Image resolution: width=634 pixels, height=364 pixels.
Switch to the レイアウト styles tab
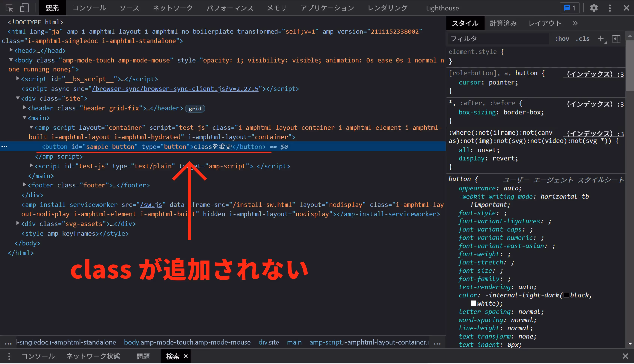(x=545, y=23)
